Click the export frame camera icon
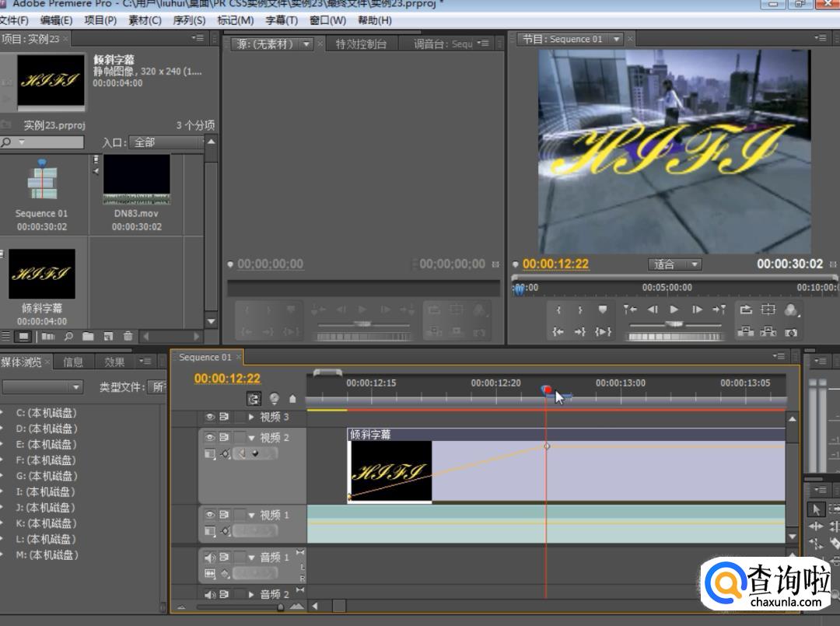Image resolution: width=840 pixels, height=626 pixels. (x=791, y=332)
